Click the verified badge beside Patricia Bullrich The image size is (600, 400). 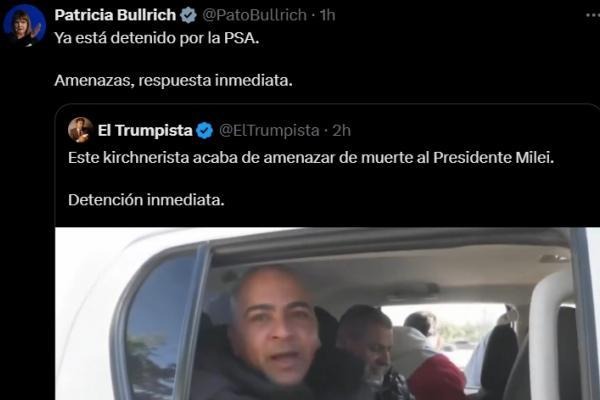pos(188,15)
